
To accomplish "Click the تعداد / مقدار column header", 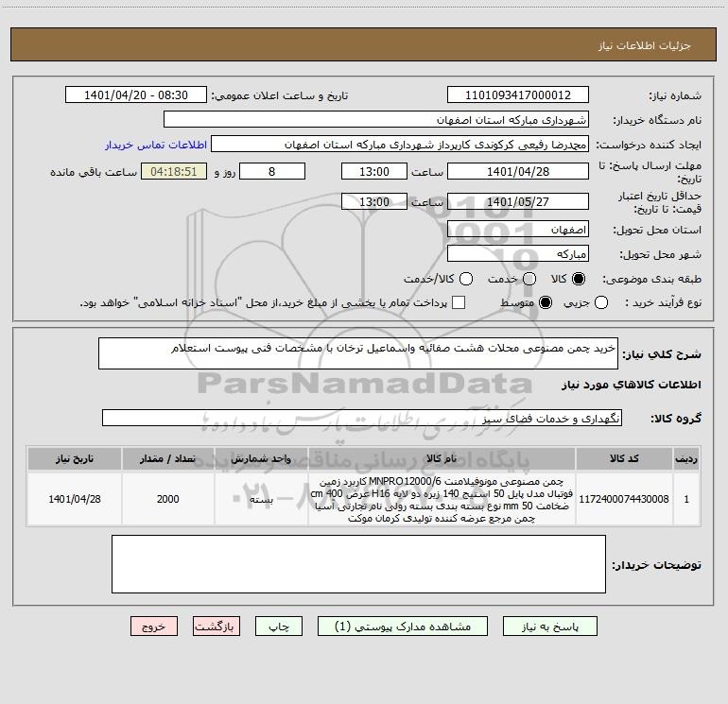I will coord(167,458).
